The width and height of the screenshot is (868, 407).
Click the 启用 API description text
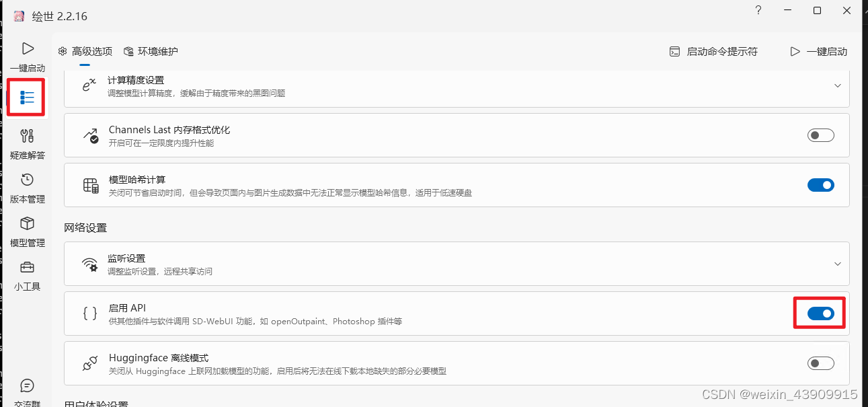click(255, 322)
